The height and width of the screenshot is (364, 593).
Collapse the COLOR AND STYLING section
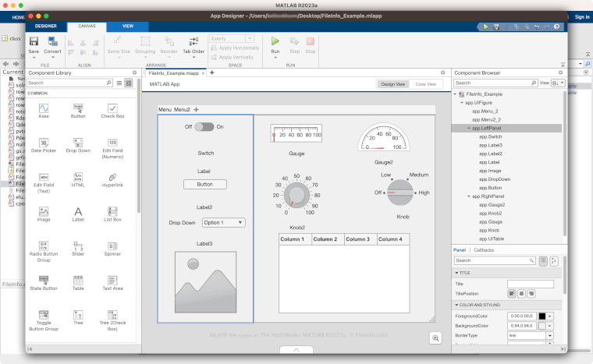[456, 304]
